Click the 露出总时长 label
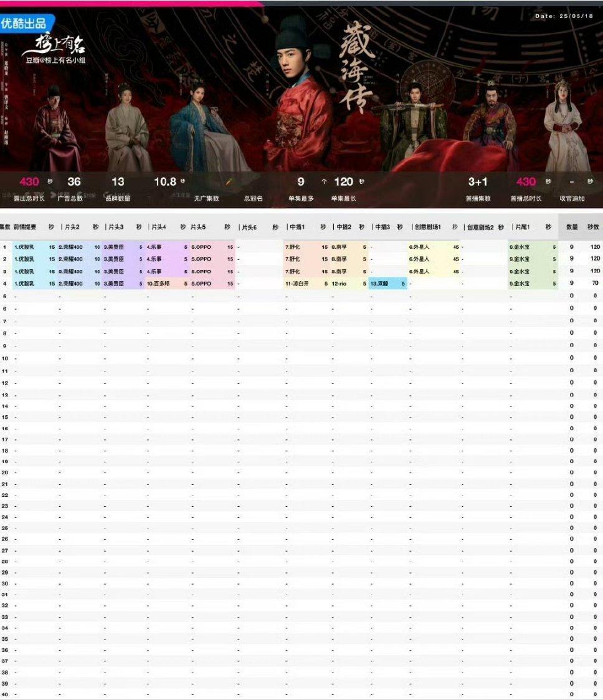Screen dimensions: 603x700 pos(29,198)
